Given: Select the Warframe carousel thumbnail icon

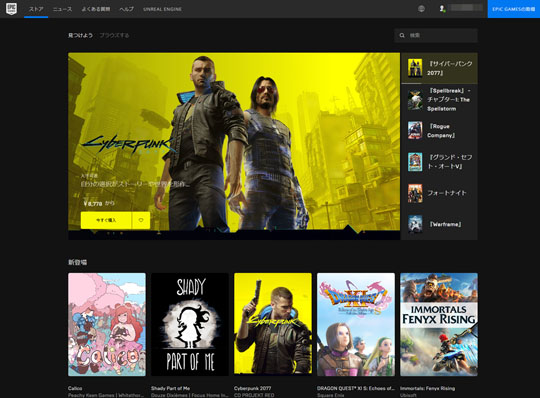Looking at the screenshot, I should coord(415,224).
